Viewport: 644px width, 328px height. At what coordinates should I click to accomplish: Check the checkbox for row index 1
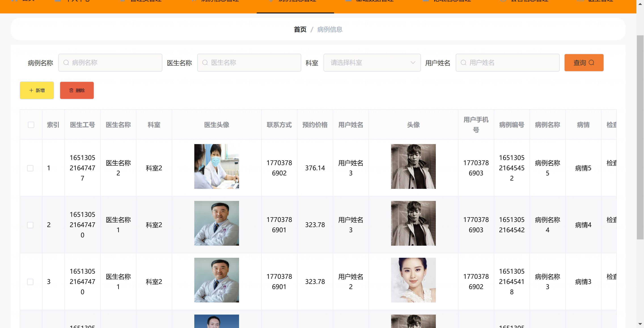point(30,168)
